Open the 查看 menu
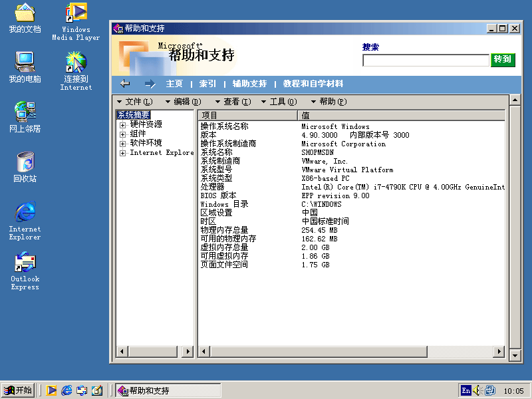This screenshot has height=399, width=532. point(233,102)
